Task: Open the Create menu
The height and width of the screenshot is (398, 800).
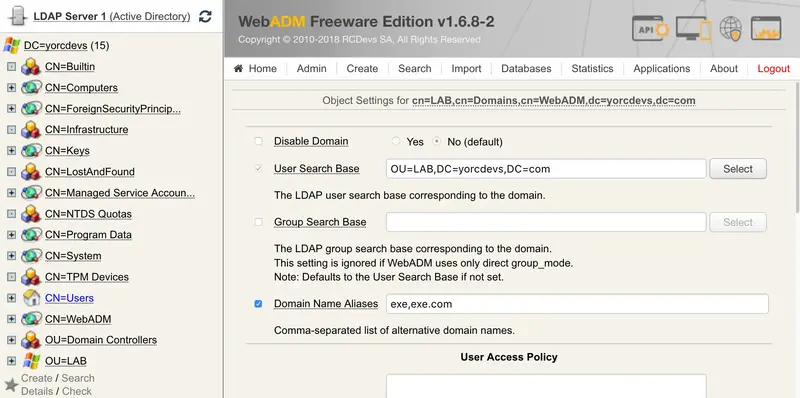Action: 362,68
